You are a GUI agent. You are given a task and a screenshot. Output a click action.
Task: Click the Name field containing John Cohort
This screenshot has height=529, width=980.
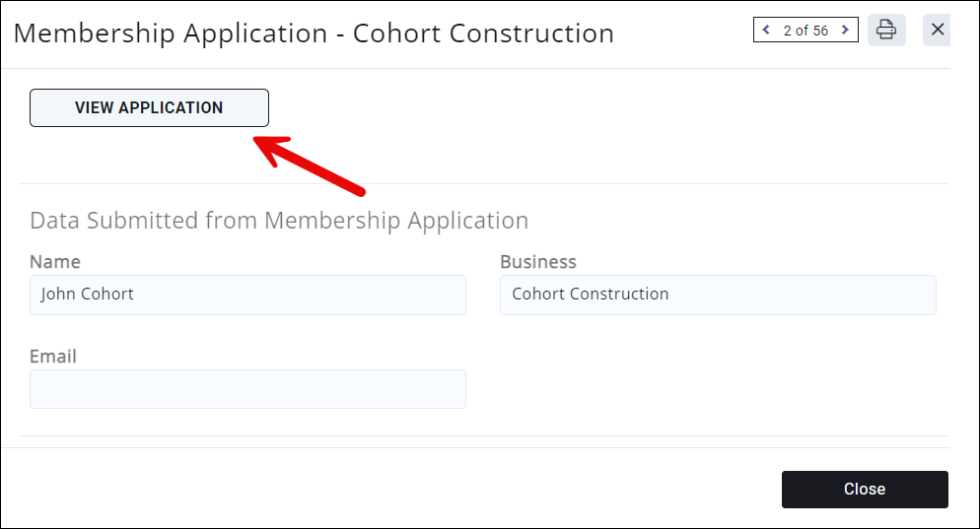pos(247,295)
